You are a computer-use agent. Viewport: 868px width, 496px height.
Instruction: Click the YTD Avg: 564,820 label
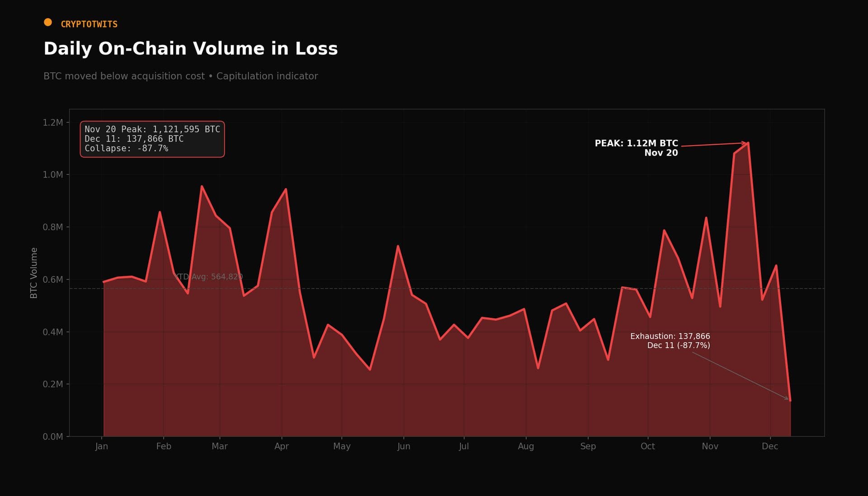coord(209,277)
